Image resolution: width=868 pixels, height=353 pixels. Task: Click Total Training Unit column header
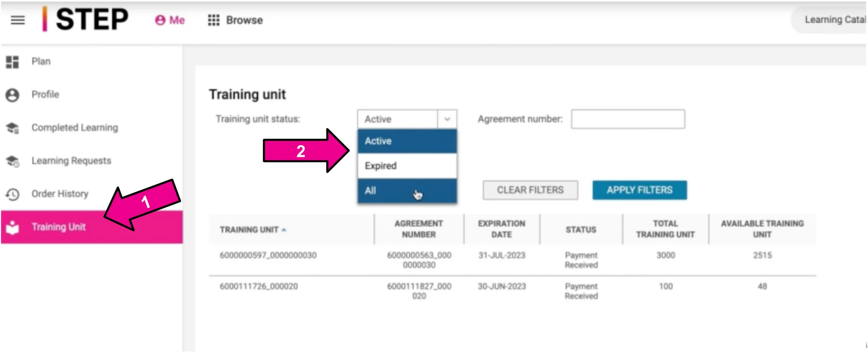tap(665, 229)
